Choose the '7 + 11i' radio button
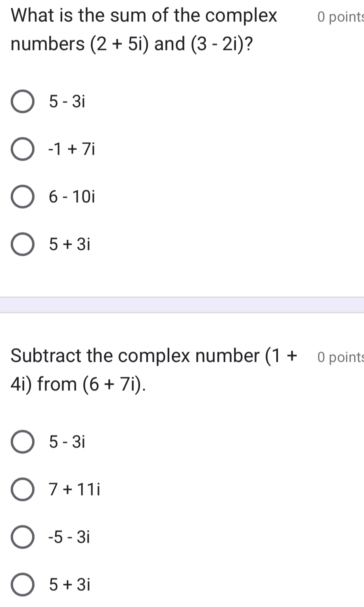Viewport: 364px width, 607px height. [22, 490]
